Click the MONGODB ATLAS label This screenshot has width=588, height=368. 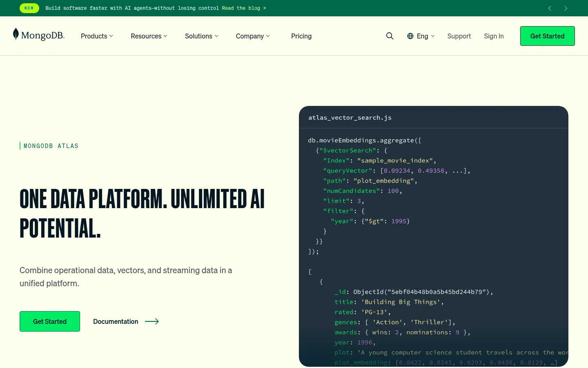click(51, 146)
